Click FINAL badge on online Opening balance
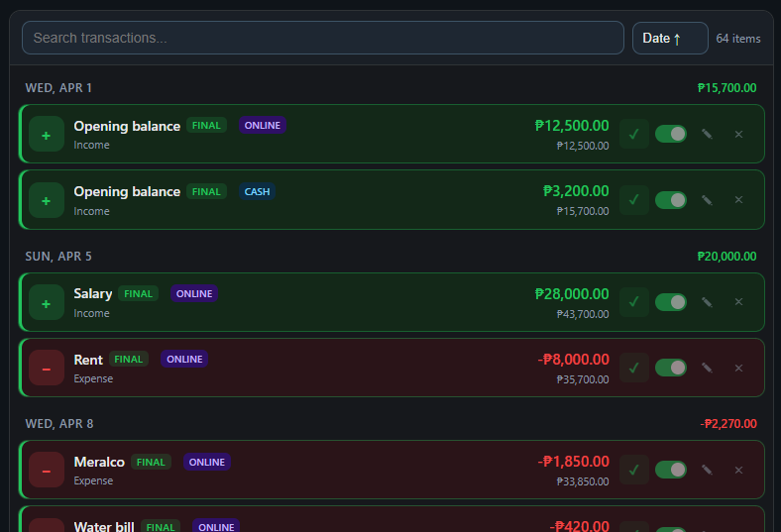Screen dimensions: 781x532 (206, 126)
